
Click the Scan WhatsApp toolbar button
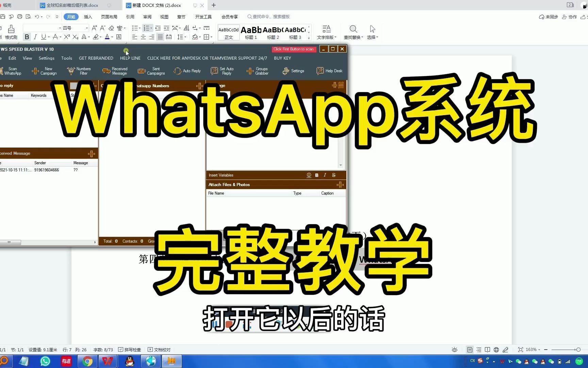click(11, 71)
